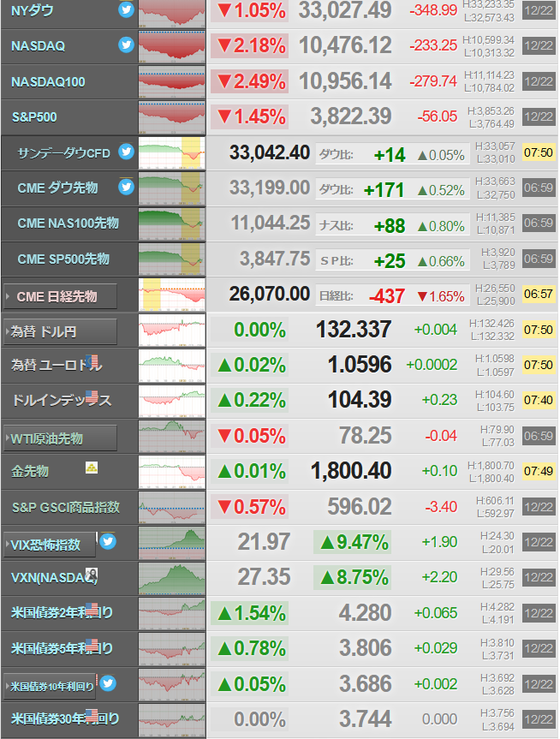Open the CME SP500先物 mini chart
The image size is (560, 739).
pos(172,259)
